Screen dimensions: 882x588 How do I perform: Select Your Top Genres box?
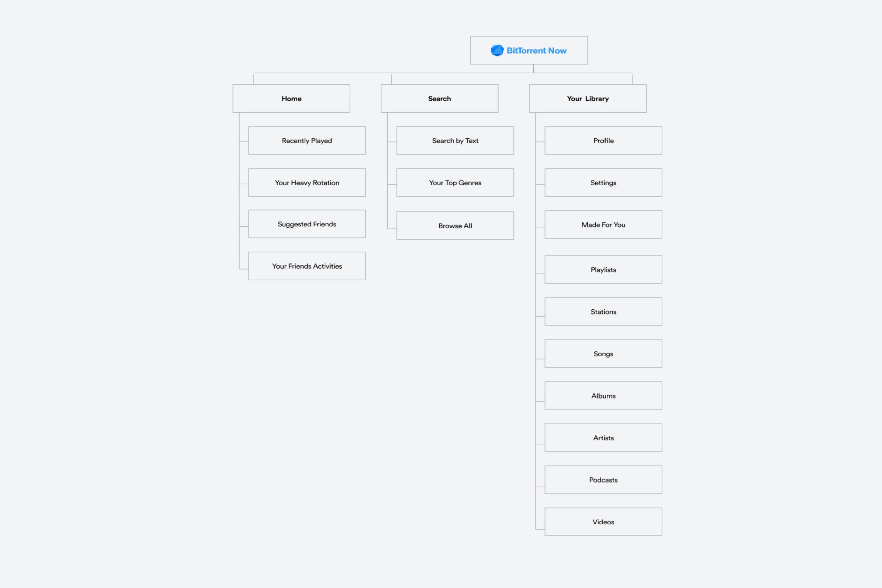pos(455,183)
